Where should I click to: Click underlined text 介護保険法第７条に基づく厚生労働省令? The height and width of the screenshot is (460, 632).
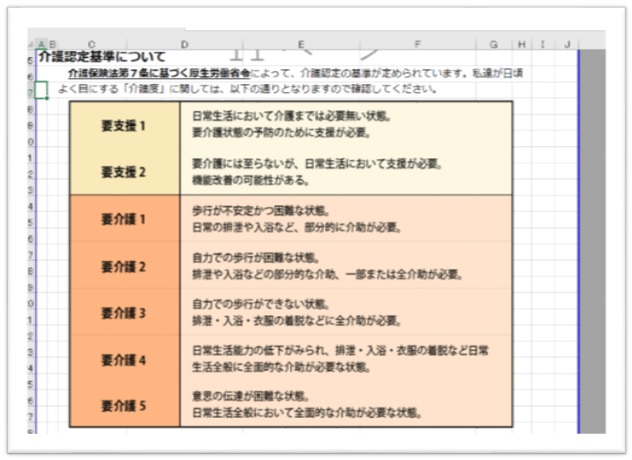coord(159,73)
